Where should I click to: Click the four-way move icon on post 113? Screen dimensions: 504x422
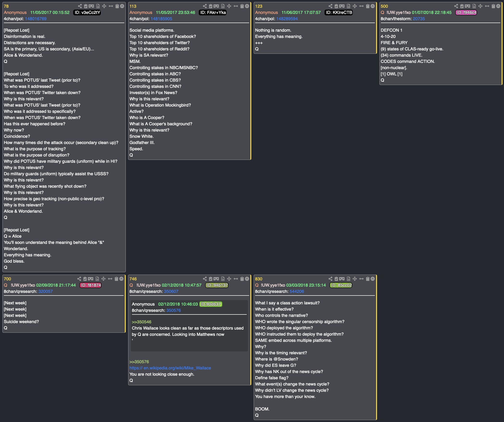click(x=229, y=6)
